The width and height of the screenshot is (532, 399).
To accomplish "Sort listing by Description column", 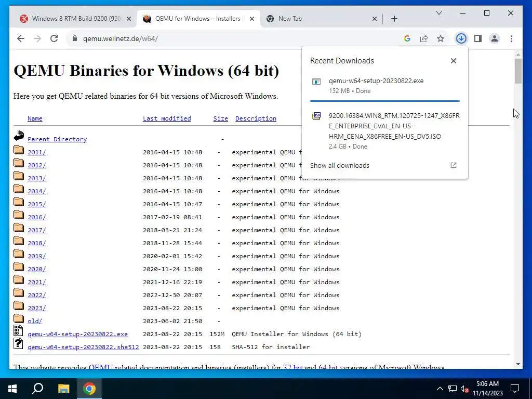I will click(256, 118).
